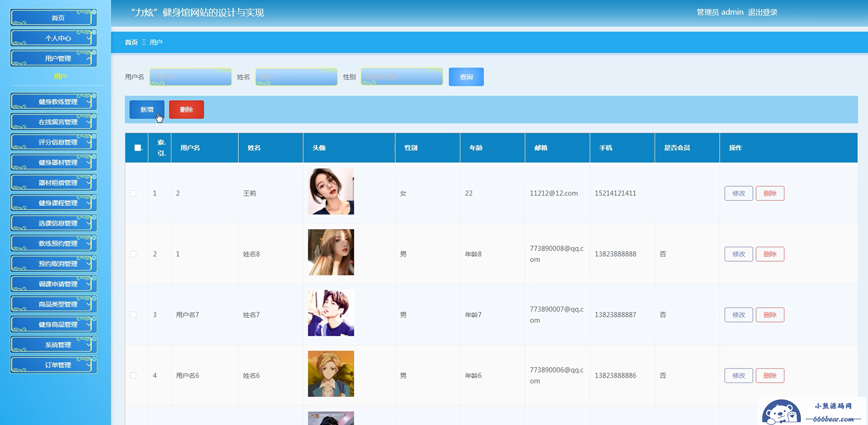Expand 在线留言管理 menu
The image size is (868, 425).
coord(54,122)
